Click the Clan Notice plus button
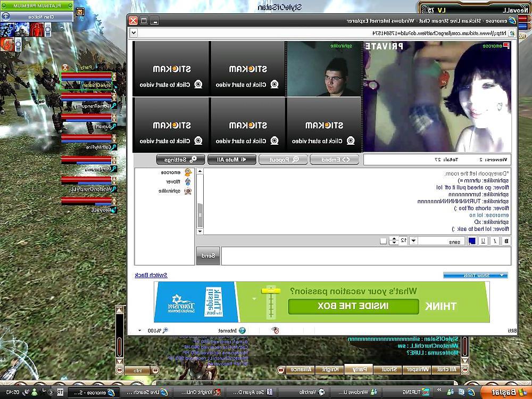 click(5, 16)
